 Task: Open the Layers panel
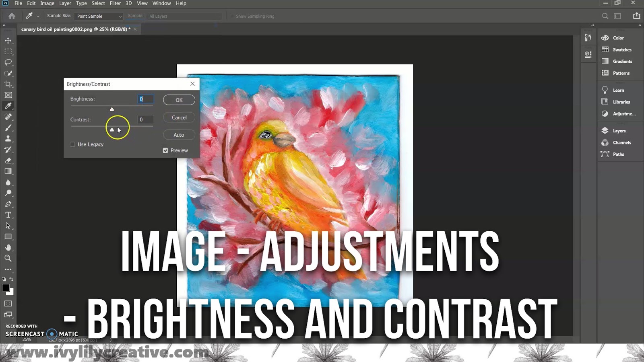620,131
